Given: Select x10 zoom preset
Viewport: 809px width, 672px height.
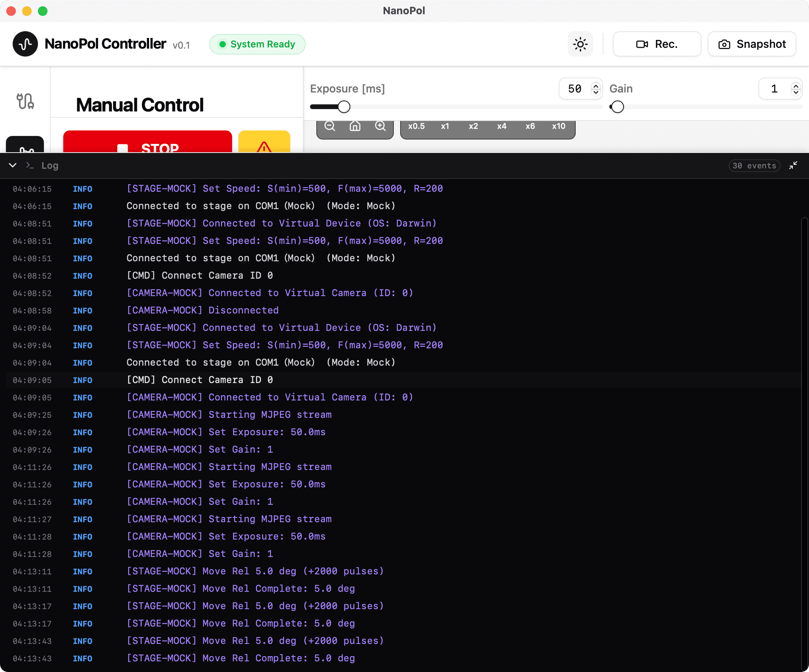Looking at the screenshot, I should (x=558, y=126).
